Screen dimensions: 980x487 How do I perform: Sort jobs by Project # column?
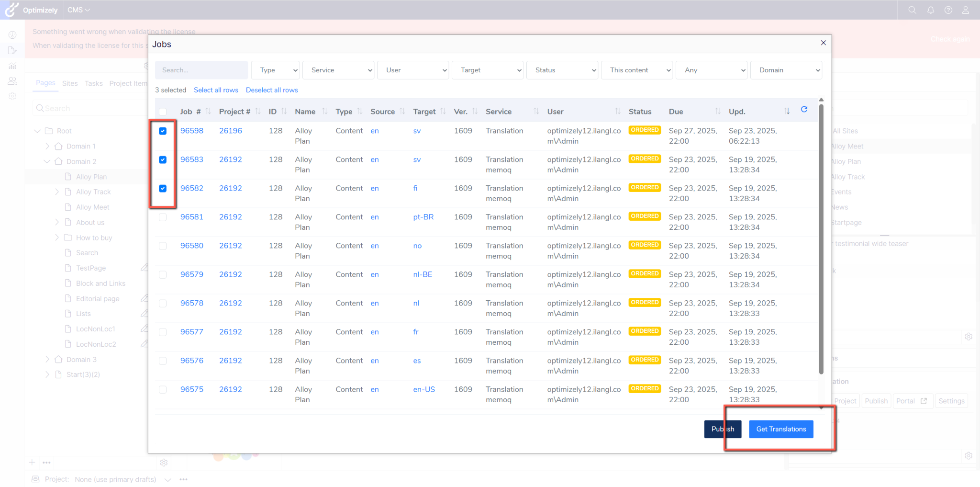(x=258, y=112)
